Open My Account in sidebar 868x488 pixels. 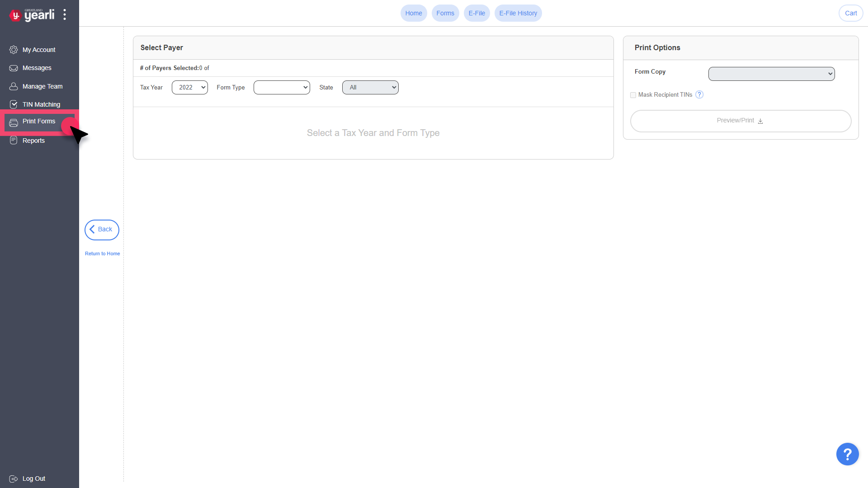(x=39, y=50)
